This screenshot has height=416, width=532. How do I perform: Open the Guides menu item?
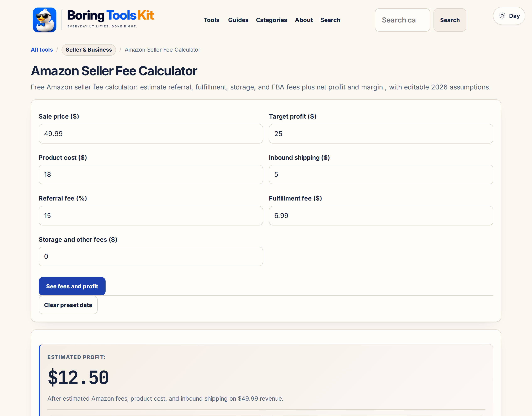tap(238, 20)
